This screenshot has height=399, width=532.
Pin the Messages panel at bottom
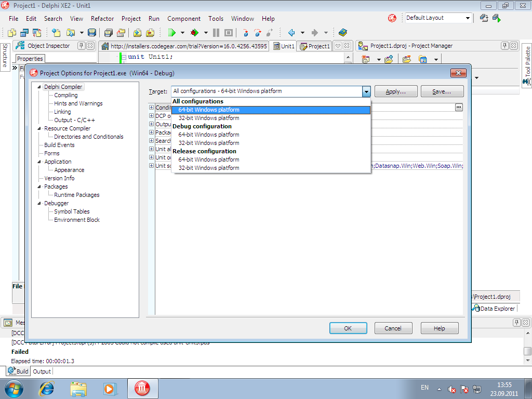coord(516,322)
